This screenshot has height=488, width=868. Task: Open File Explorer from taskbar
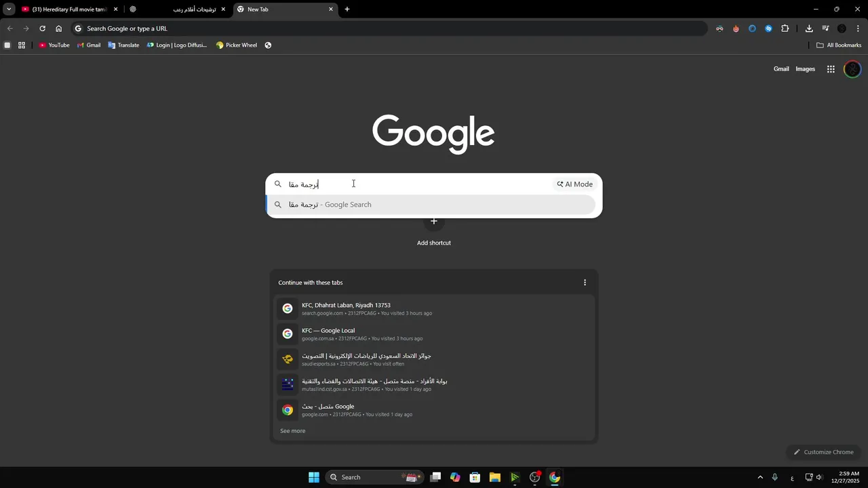495,477
